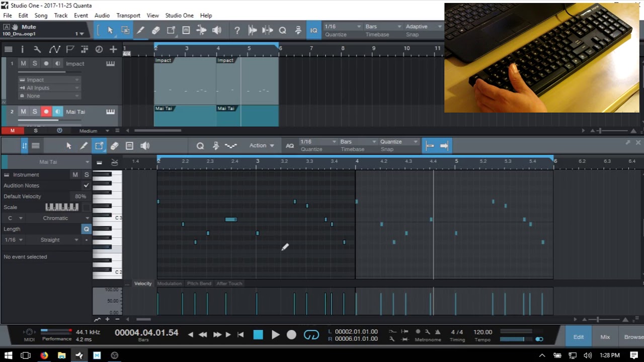Image resolution: width=644 pixels, height=362 pixels.
Task: Select the Range tool in the main toolbar
Action: [125, 30]
